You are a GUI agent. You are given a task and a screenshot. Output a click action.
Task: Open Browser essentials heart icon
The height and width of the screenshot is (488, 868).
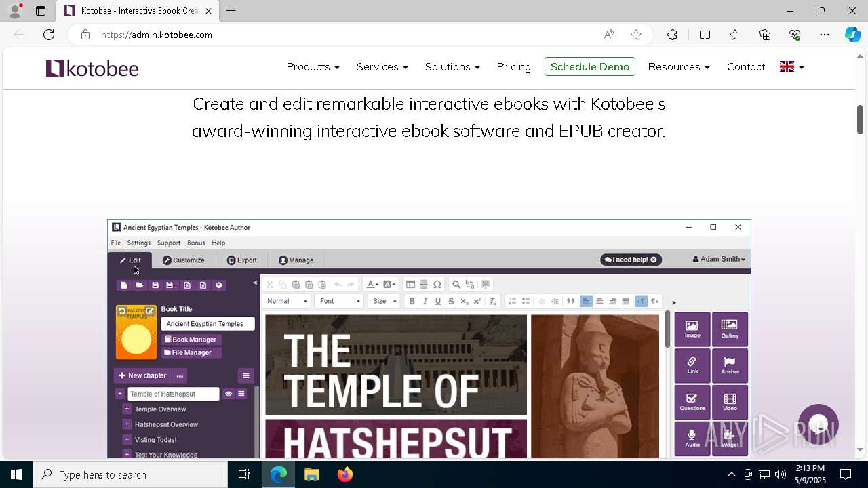pos(795,35)
